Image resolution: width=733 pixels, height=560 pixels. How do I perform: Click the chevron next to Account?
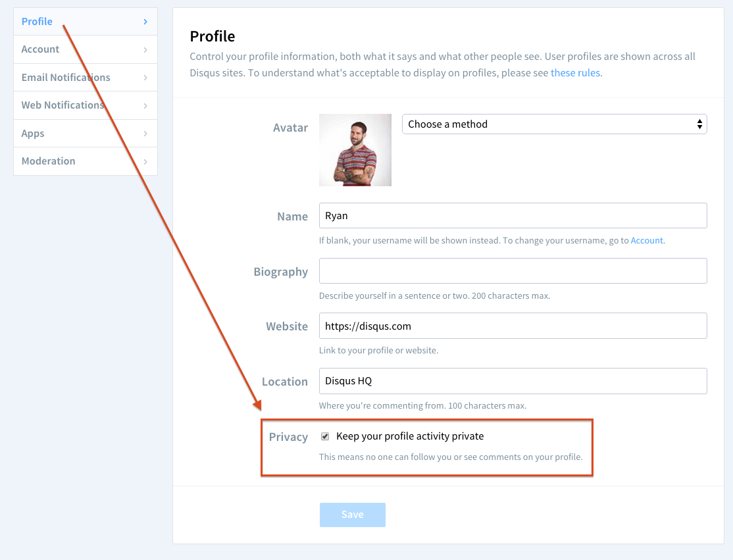point(145,49)
